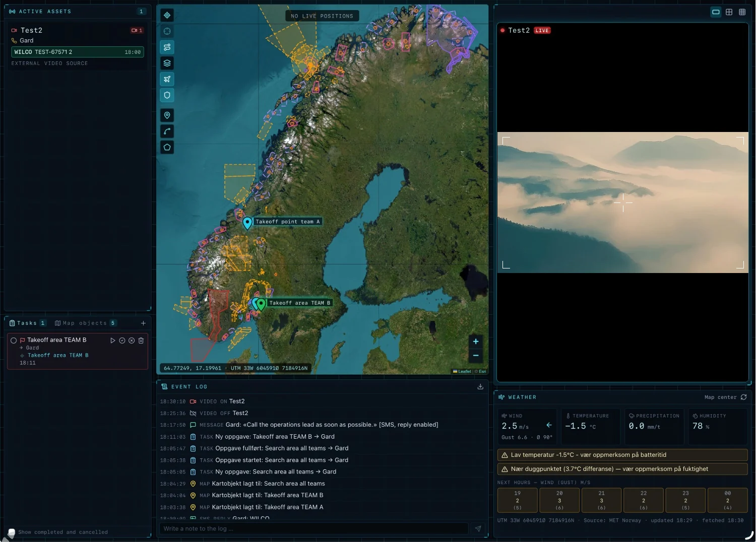The width and height of the screenshot is (756, 542).
Task: Toggle the shield restricted-zones overlay button
Action: 167,95
